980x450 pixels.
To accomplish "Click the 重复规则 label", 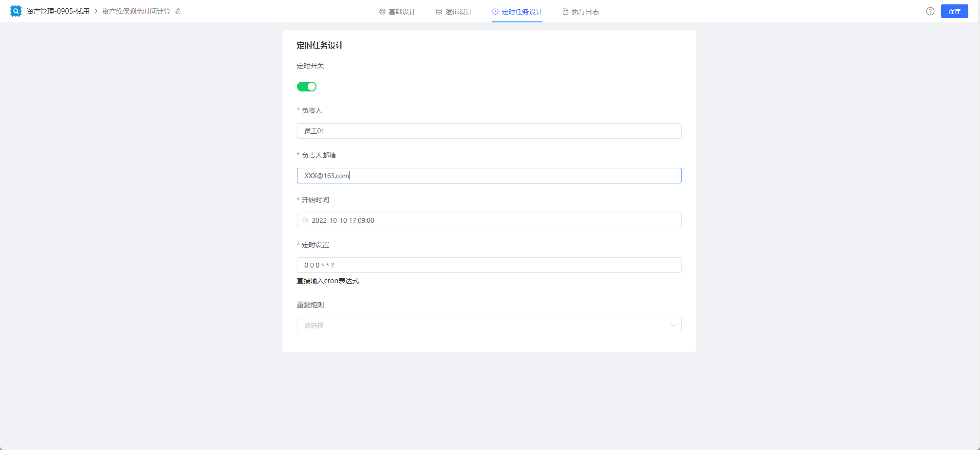I will (310, 305).
